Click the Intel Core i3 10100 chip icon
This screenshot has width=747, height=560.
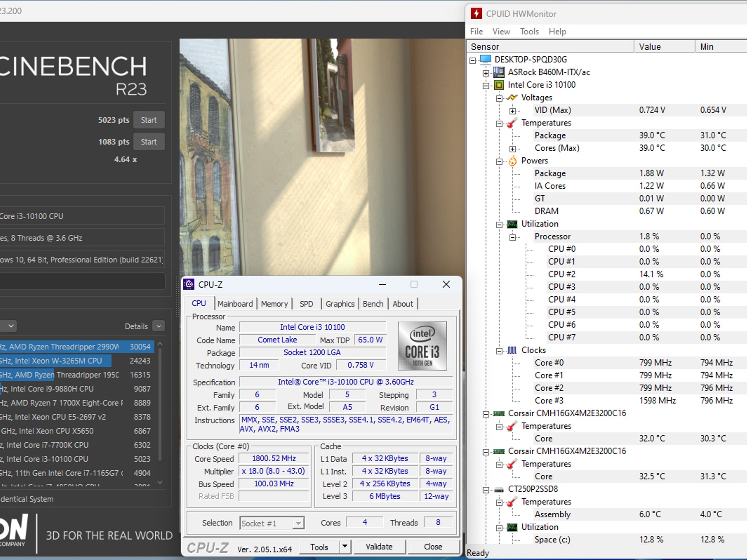tap(499, 85)
